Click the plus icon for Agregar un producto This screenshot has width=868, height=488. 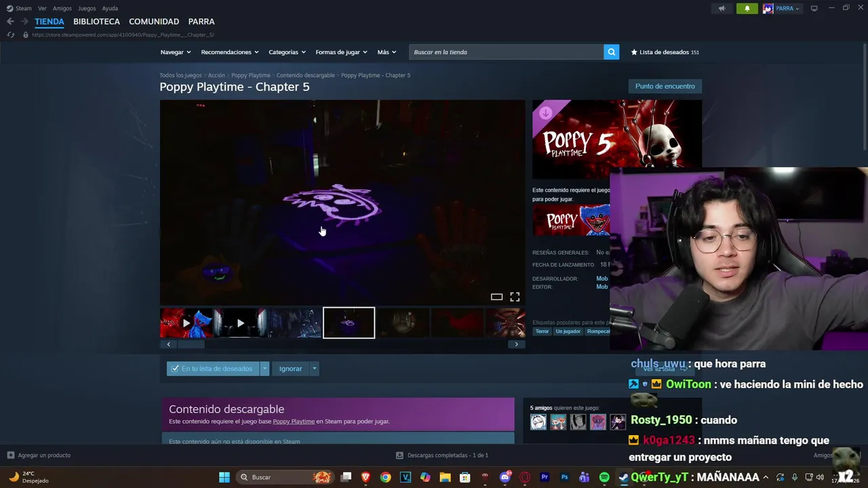coord(10,455)
